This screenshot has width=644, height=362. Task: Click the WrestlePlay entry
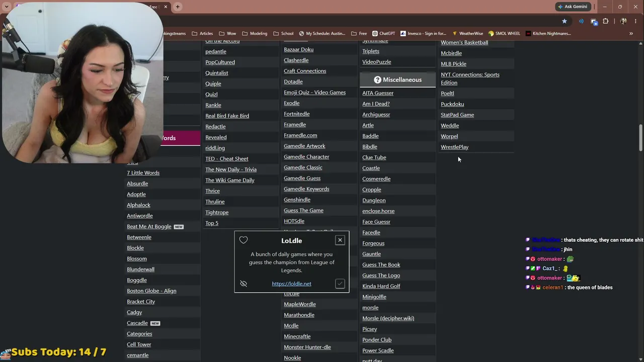(x=454, y=147)
